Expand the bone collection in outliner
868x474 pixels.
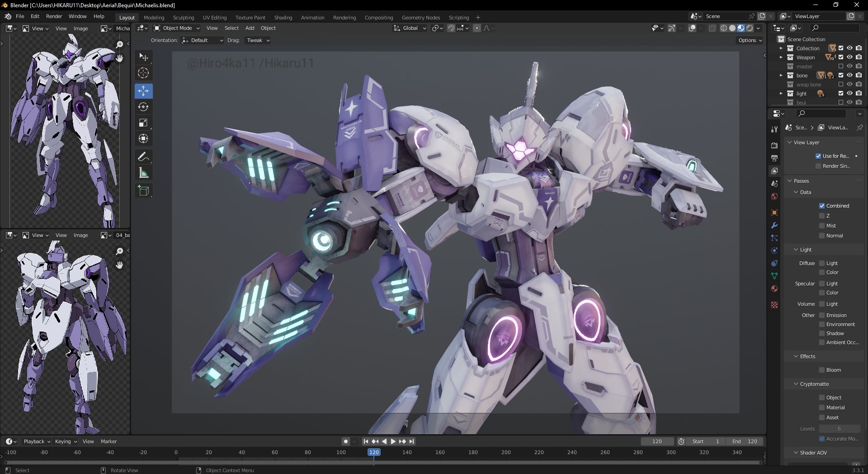point(781,76)
